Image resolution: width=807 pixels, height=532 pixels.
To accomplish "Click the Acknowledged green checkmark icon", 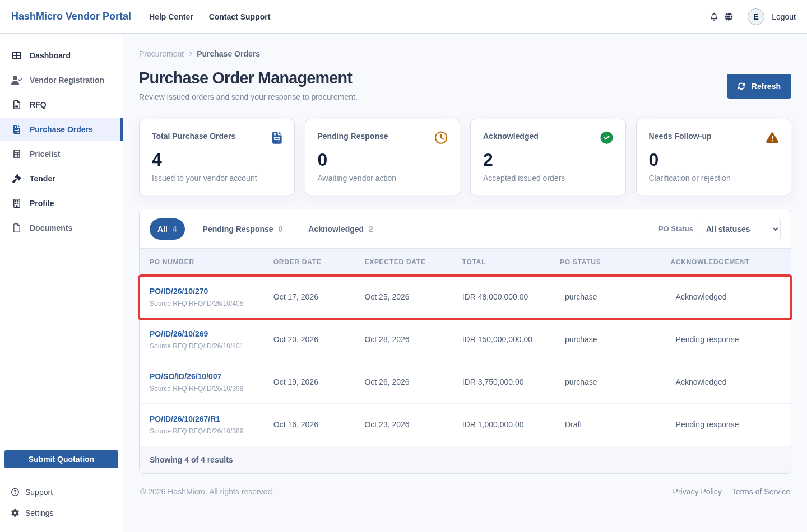I will [606, 138].
